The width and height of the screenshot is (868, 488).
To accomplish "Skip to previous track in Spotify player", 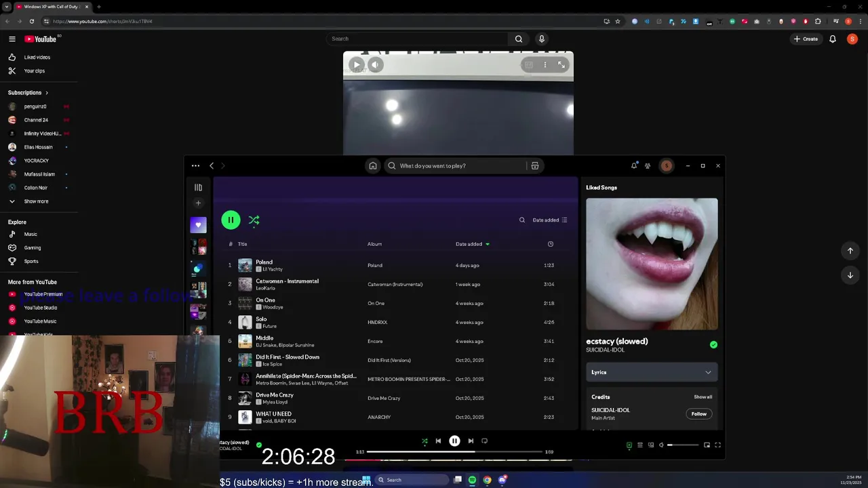I will click(x=438, y=441).
